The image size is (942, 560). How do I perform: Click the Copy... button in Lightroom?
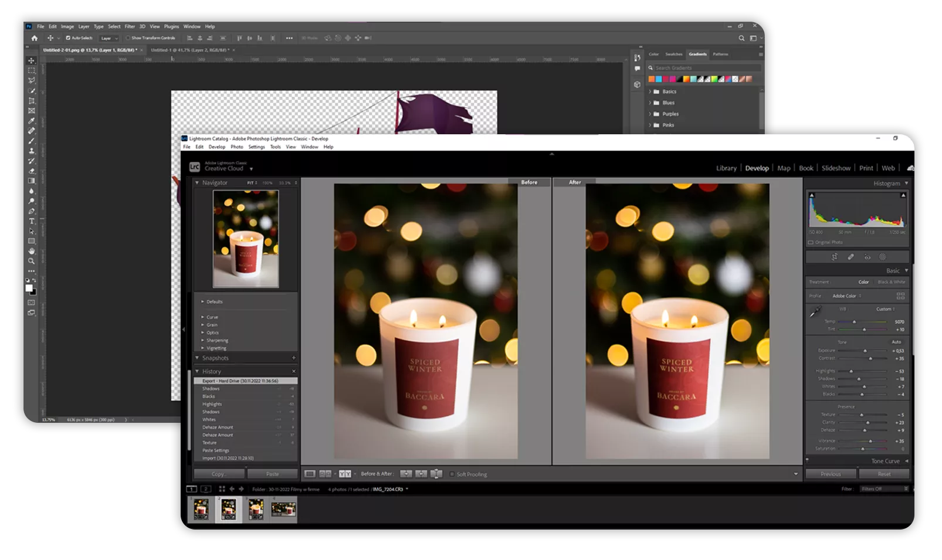click(x=219, y=474)
